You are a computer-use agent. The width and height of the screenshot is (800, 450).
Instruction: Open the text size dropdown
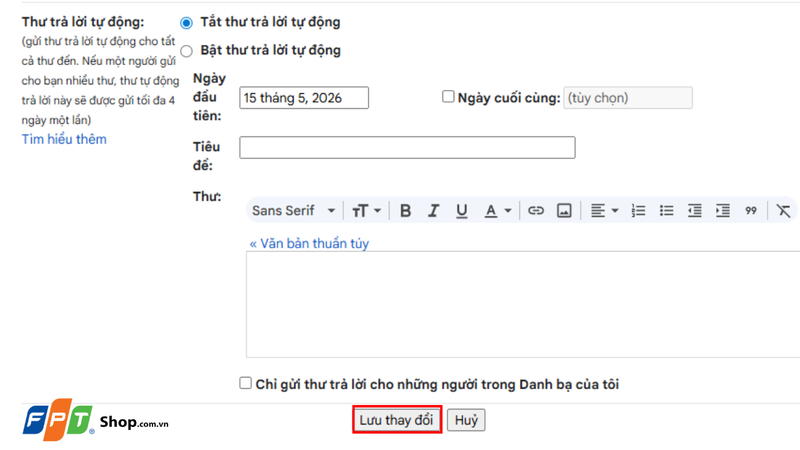(x=366, y=211)
